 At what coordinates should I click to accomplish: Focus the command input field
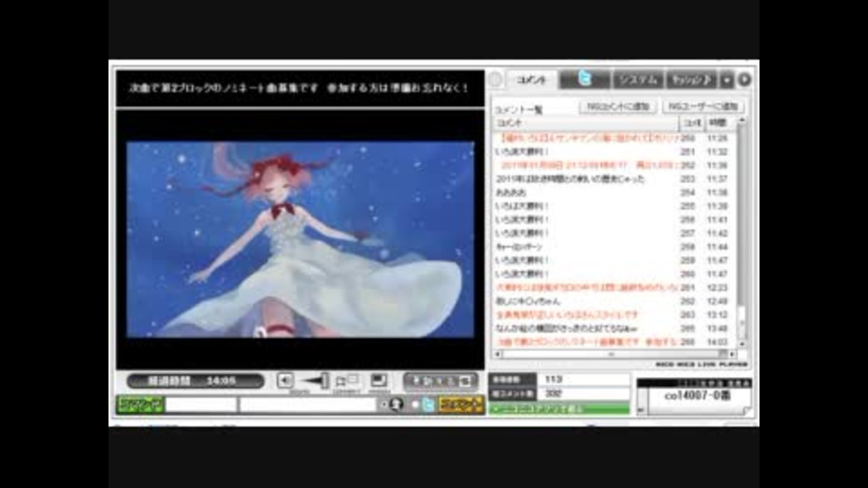(201, 405)
